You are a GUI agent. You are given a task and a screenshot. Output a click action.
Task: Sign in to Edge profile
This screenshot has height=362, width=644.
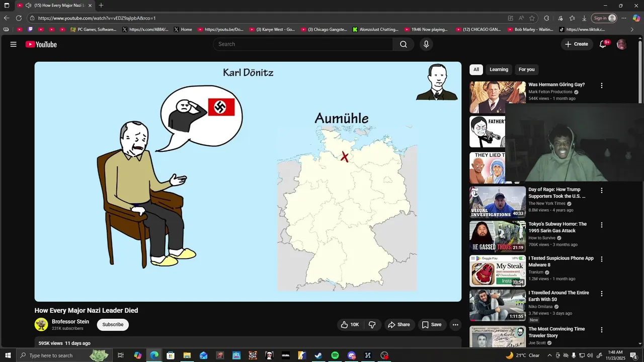[604, 18]
